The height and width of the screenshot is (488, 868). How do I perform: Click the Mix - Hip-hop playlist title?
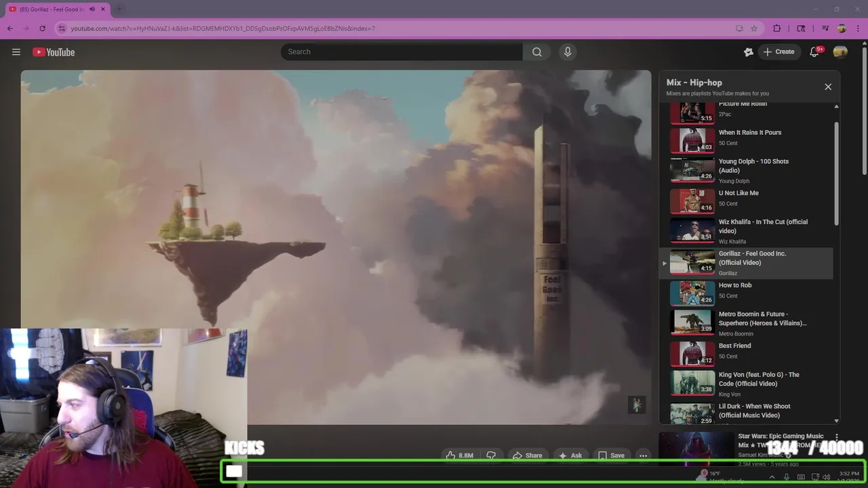pos(694,83)
